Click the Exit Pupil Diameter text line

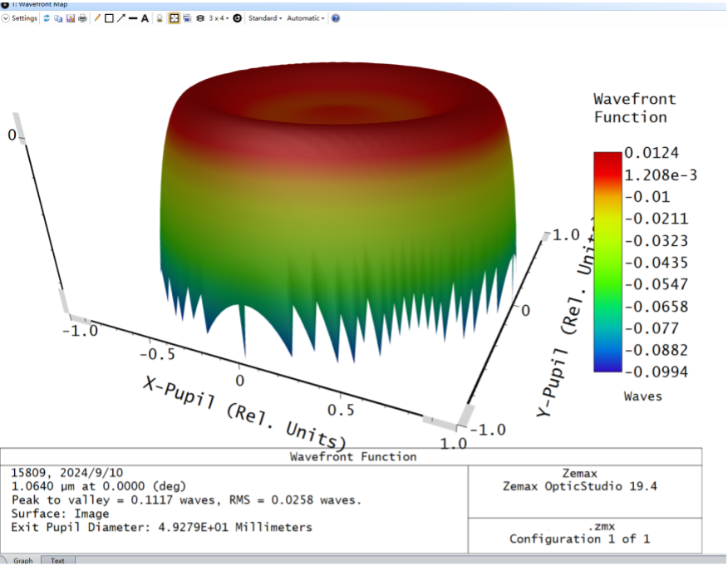(161, 528)
